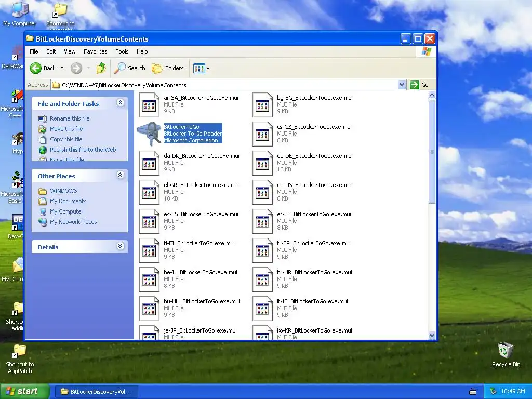Toggle the Folders pane
This screenshot has width=532, height=399.
pyautogui.click(x=168, y=68)
